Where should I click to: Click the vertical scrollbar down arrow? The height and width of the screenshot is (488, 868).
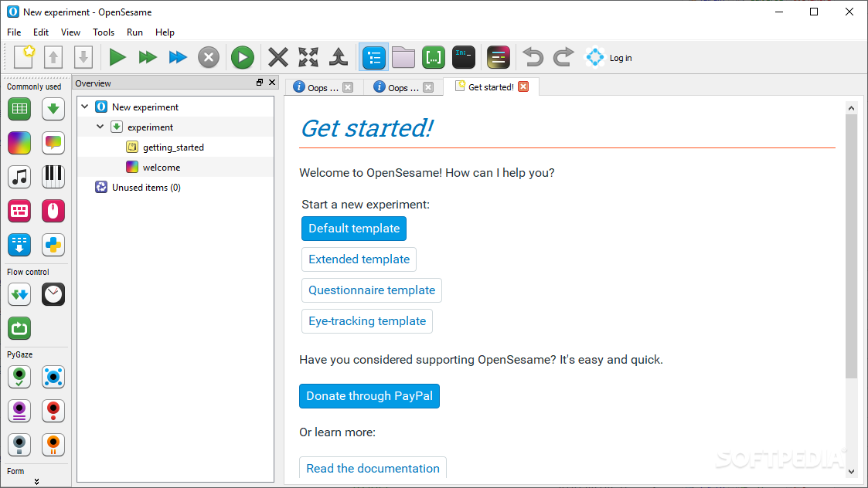852,472
